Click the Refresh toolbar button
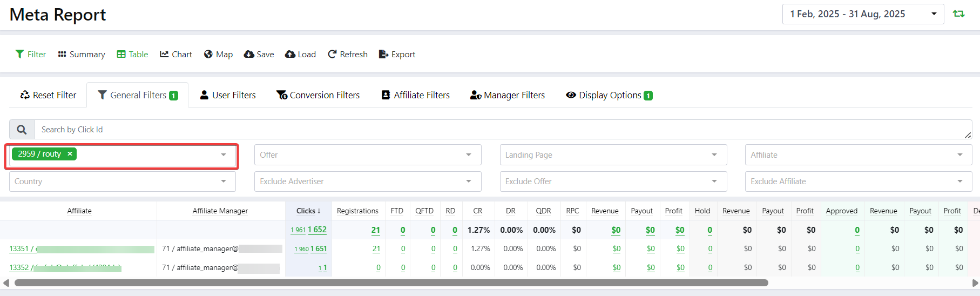 click(348, 55)
